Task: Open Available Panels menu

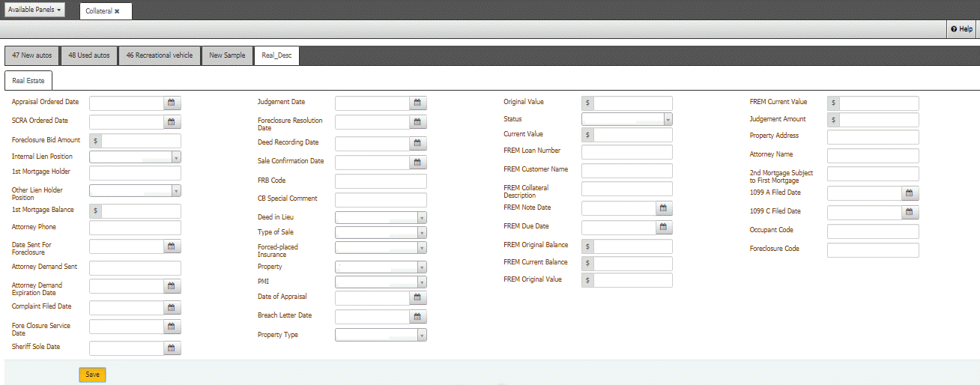Action: [34, 10]
